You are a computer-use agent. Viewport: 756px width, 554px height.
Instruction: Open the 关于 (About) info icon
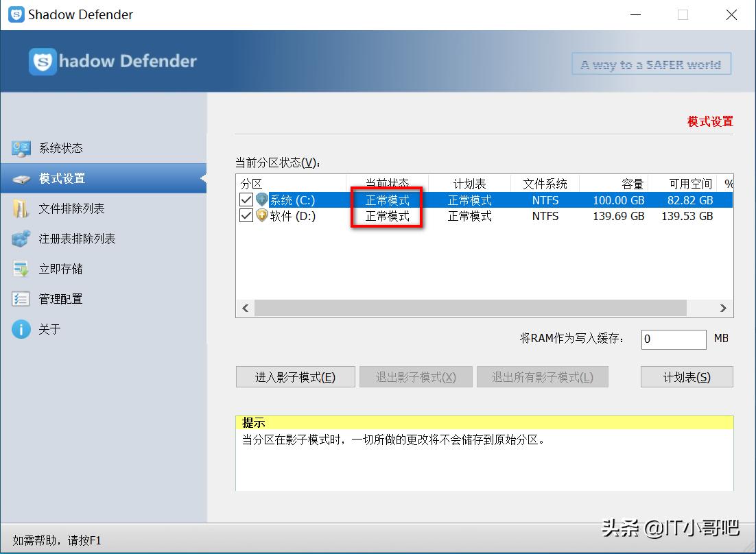(x=21, y=329)
